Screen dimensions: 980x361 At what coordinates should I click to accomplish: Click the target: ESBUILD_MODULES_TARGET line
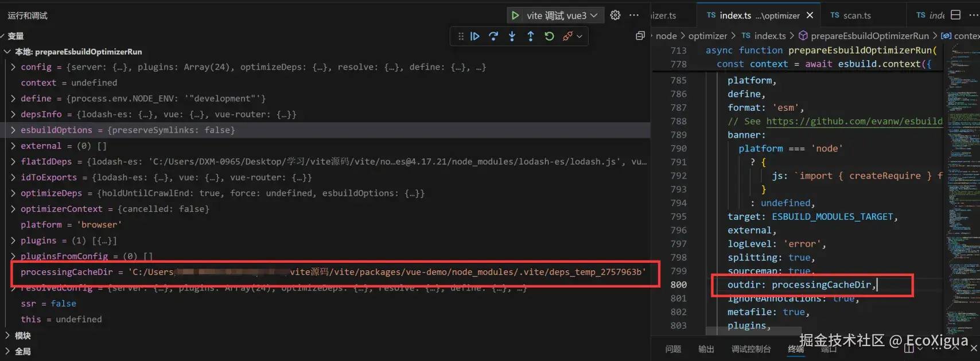point(812,216)
